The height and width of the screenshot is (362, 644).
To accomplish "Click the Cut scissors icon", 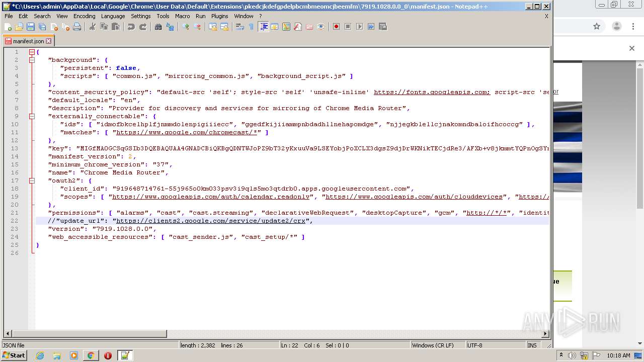I will [x=93, y=27].
